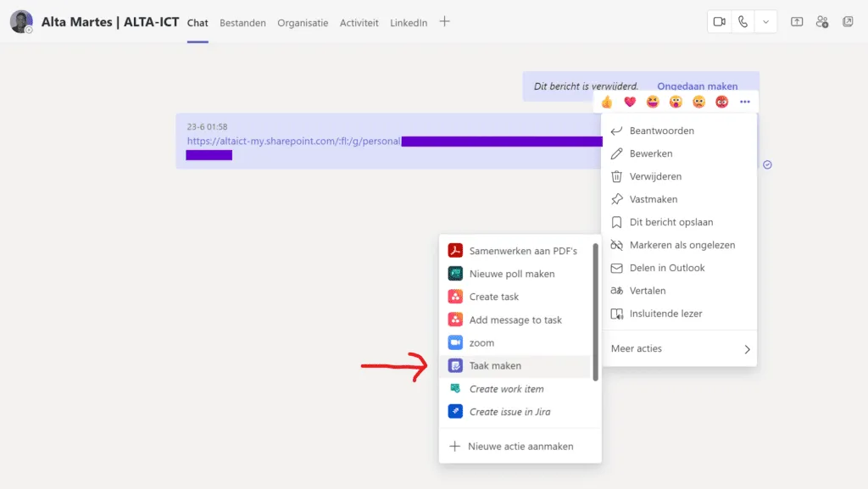Click the share screen icon
868x489 pixels.
pyautogui.click(x=797, y=22)
